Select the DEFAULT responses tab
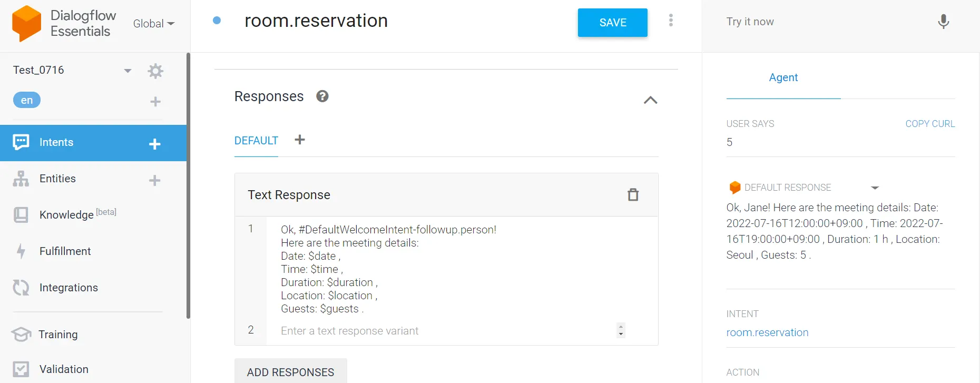Viewport: 980px width, 383px height. pos(256,141)
